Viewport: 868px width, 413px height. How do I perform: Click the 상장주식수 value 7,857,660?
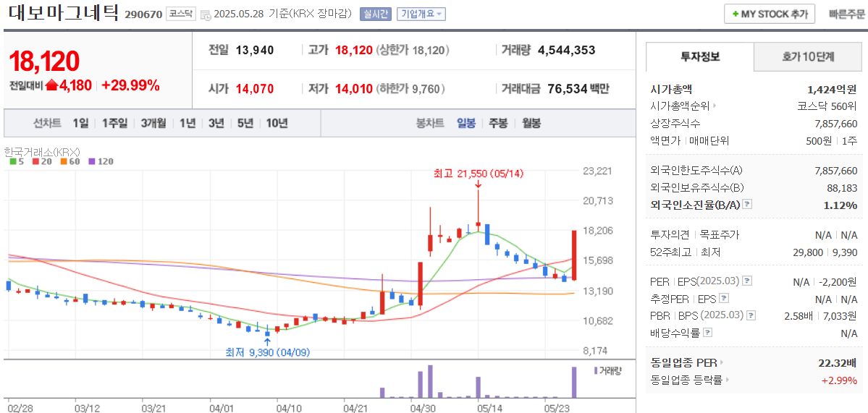(x=836, y=123)
